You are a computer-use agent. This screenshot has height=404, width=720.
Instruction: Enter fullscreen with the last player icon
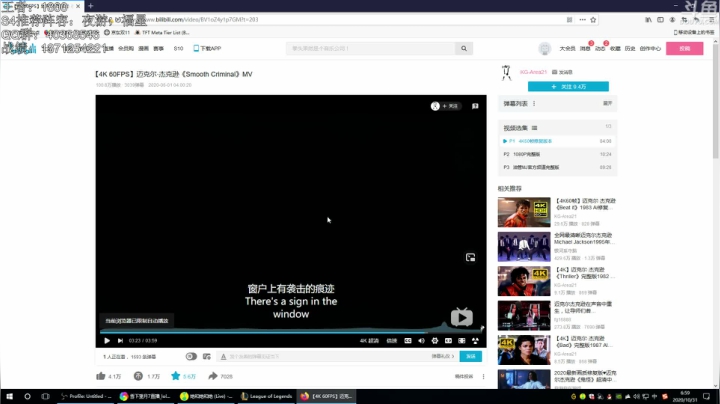pos(475,341)
